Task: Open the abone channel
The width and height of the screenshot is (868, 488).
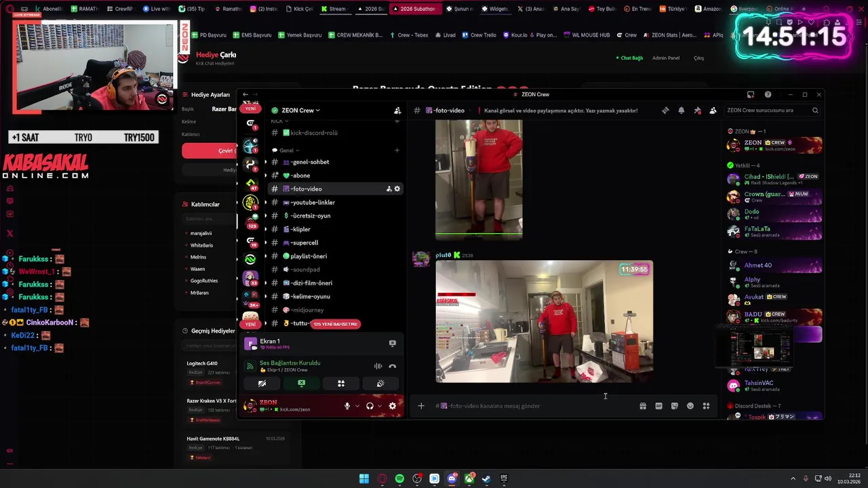Action: click(336, 176)
